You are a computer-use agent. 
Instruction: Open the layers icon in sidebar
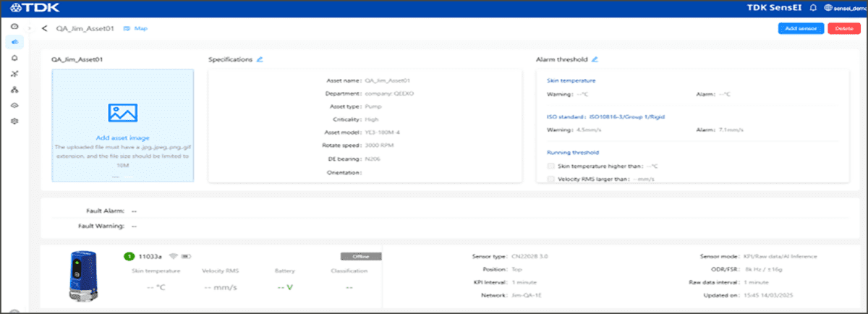coord(14,106)
